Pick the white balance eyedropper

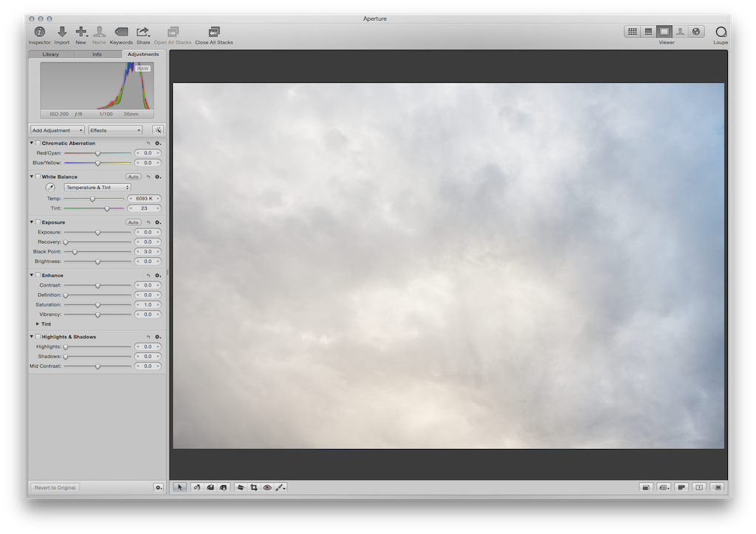[x=50, y=187]
